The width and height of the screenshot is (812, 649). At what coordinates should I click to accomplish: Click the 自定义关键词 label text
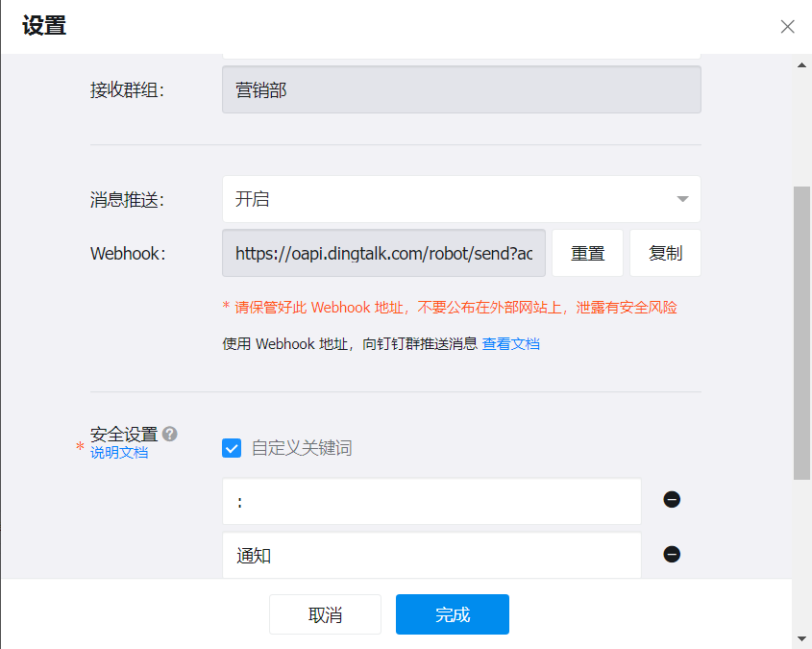click(x=302, y=448)
